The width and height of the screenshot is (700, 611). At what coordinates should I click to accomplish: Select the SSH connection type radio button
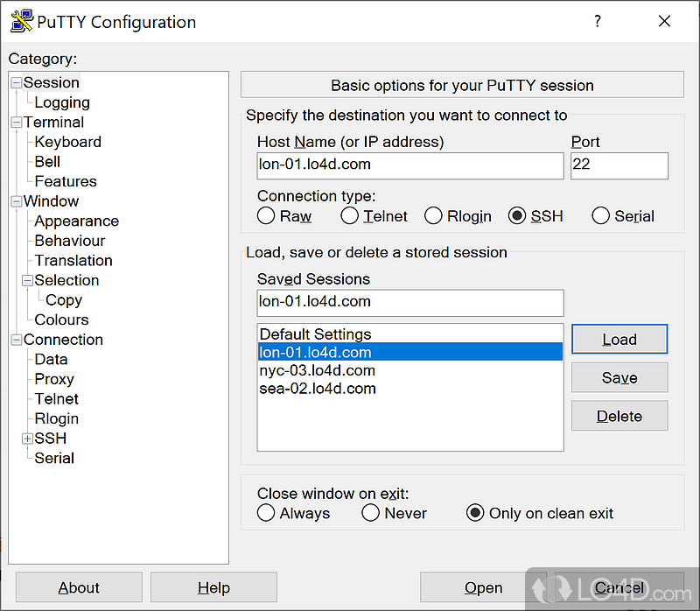516,215
